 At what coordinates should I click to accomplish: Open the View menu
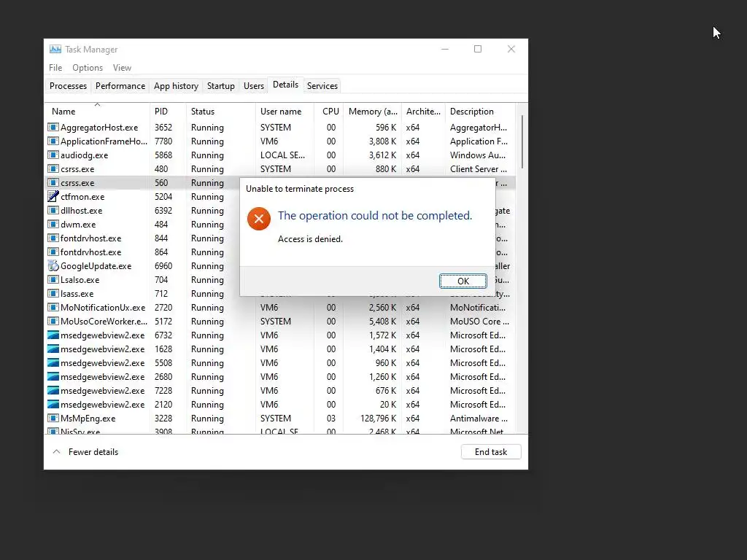(x=122, y=68)
